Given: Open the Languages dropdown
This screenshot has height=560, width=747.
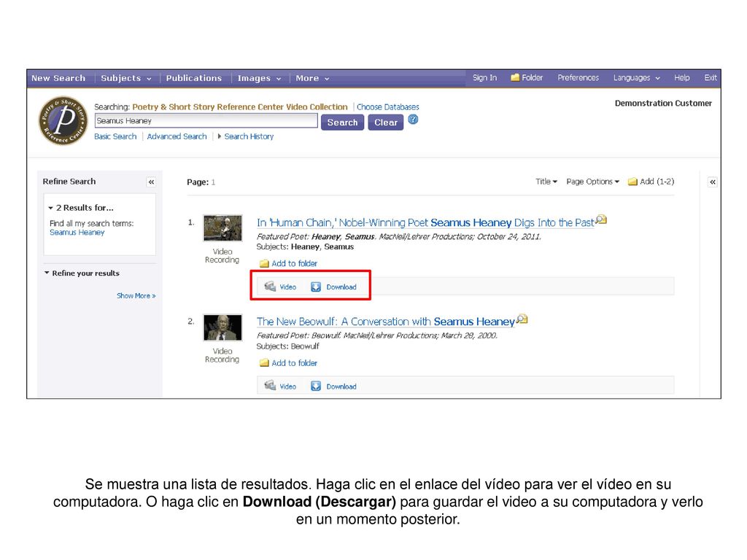Looking at the screenshot, I should [636, 77].
